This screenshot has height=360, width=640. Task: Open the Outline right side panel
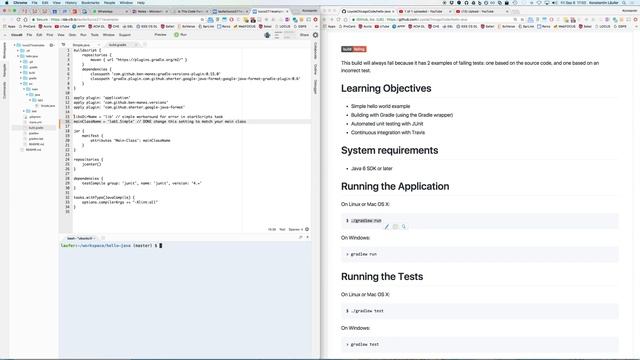coord(316,69)
